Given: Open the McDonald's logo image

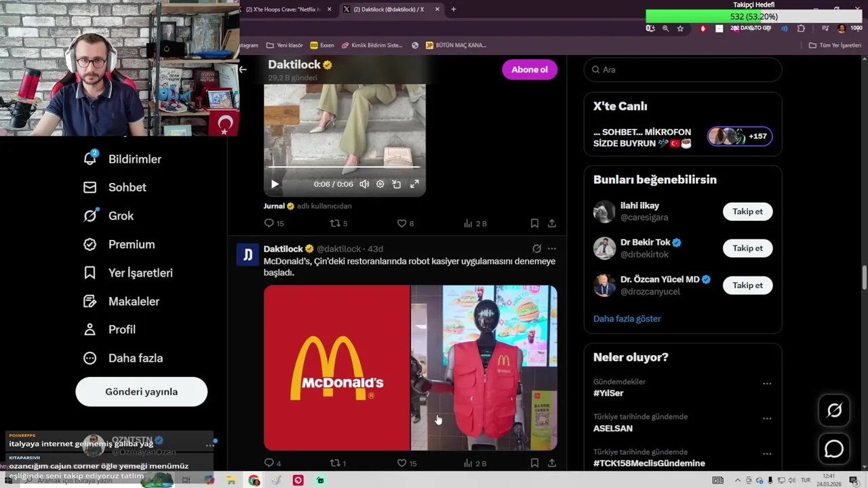Looking at the screenshot, I should (336, 367).
